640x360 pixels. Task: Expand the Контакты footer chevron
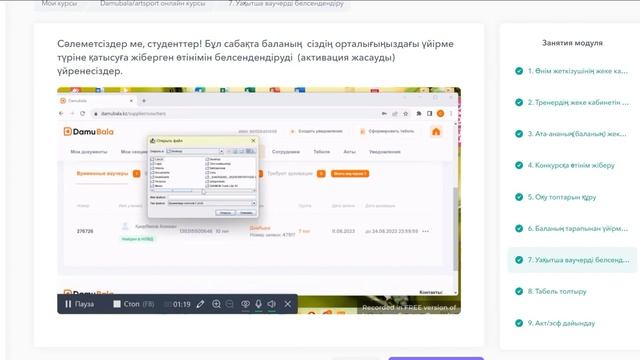[x=456, y=292]
